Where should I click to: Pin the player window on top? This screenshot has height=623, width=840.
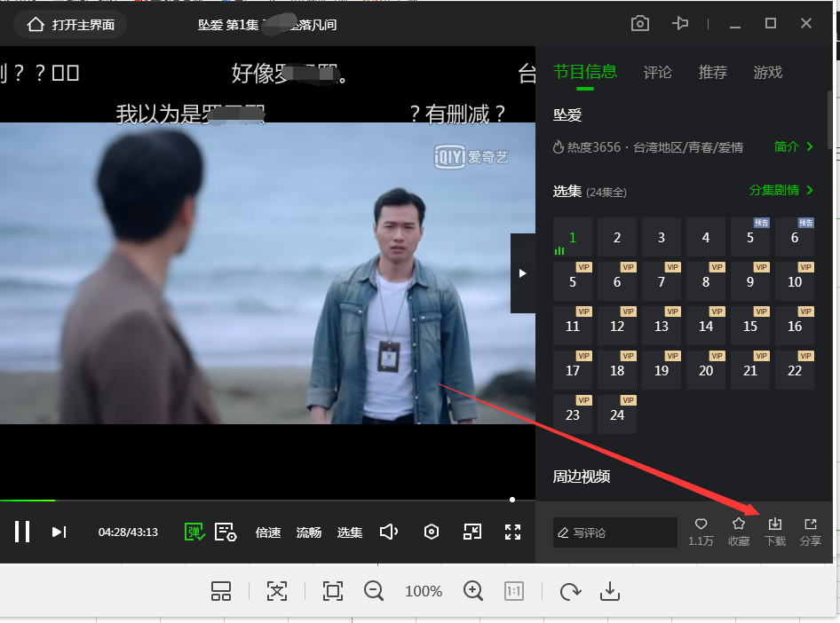[x=681, y=24]
